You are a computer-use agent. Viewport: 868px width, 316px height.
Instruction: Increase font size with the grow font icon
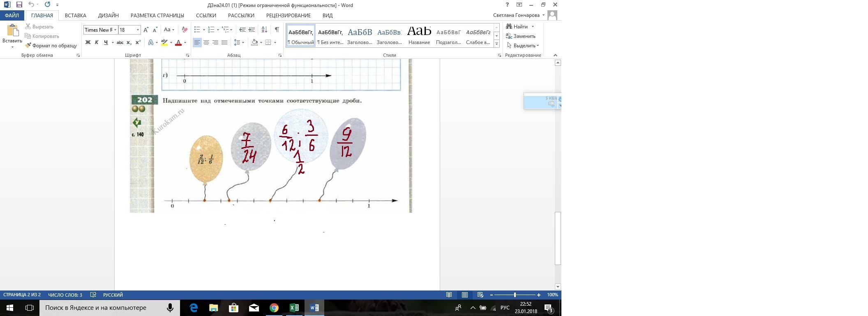tap(146, 30)
